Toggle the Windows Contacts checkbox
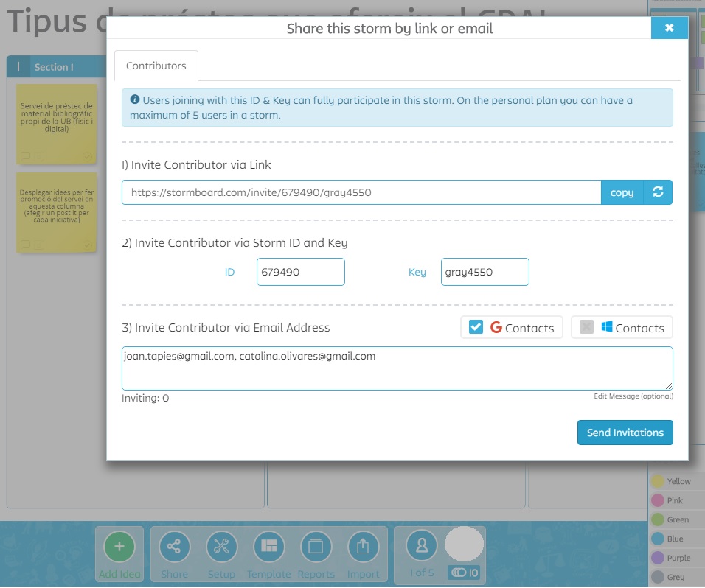The image size is (705, 588). click(x=586, y=327)
